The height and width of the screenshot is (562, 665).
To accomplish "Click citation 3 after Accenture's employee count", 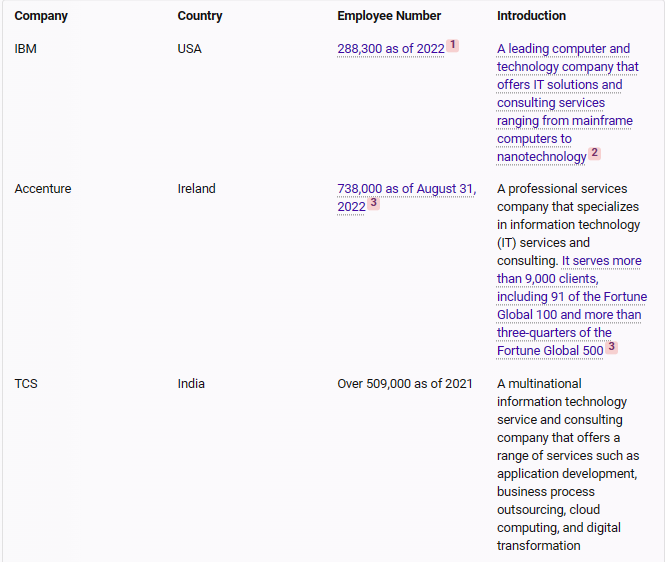I will 373,203.
